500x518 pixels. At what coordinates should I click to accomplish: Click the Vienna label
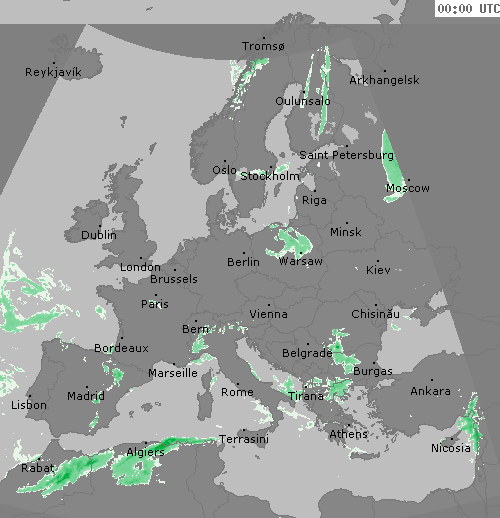click(x=268, y=314)
